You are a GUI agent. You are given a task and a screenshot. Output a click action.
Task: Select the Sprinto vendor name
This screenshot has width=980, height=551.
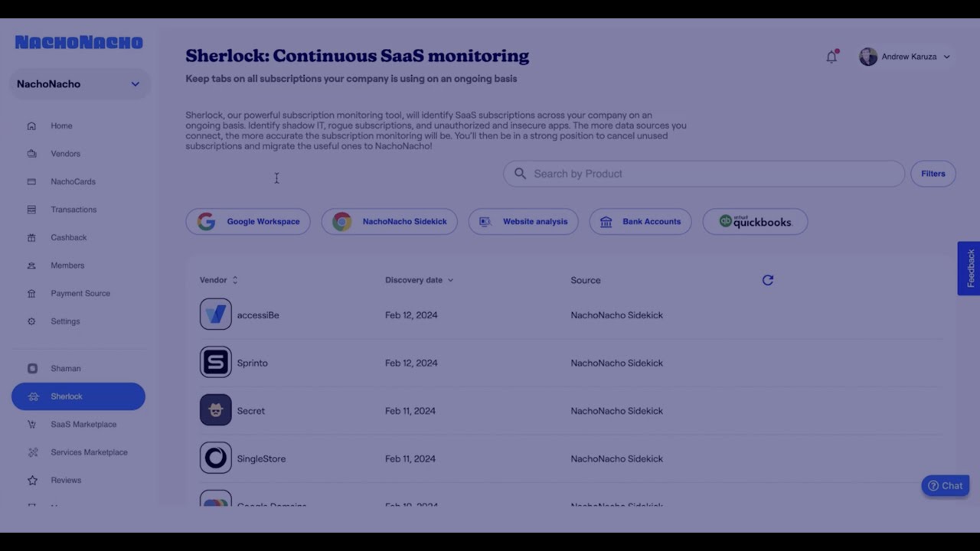(x=252, y=364)
